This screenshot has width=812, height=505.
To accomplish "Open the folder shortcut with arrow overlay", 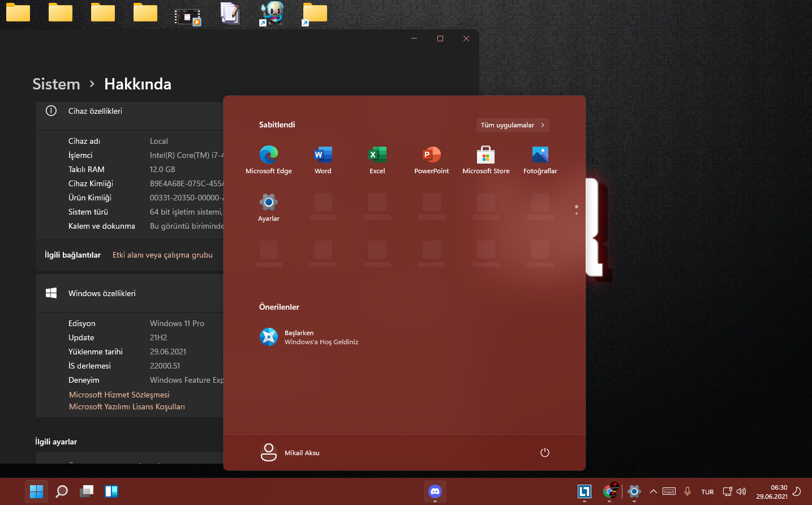I will [x=314, y=14].
